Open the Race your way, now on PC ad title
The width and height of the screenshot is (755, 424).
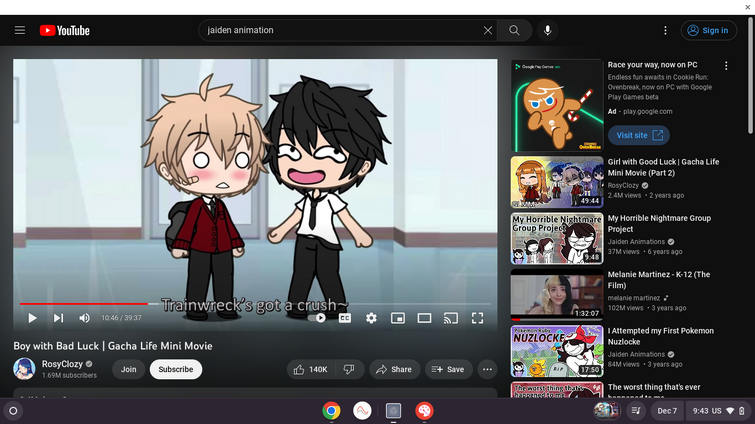652,64
